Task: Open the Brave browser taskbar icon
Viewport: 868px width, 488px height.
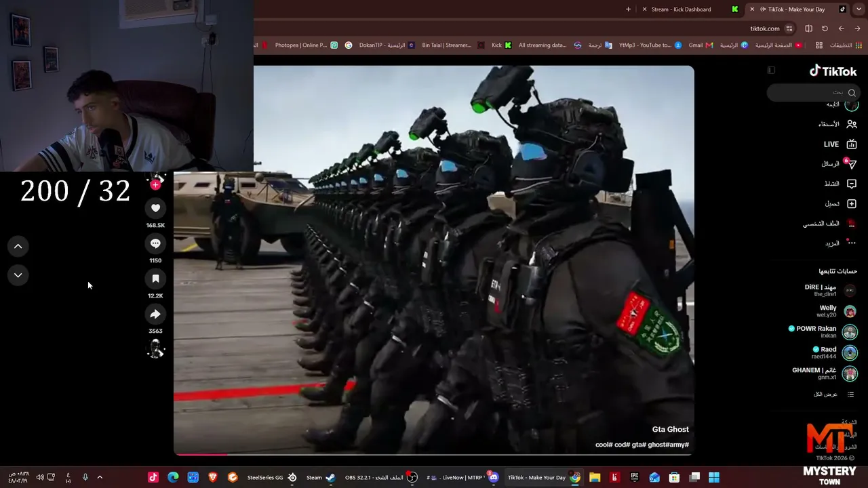Action: tap(213, 477)
